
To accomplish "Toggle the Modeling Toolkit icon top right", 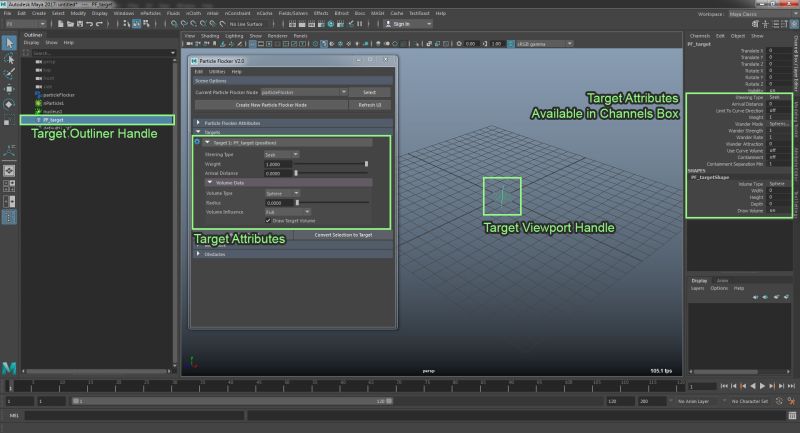I will [x=755, y=24].
